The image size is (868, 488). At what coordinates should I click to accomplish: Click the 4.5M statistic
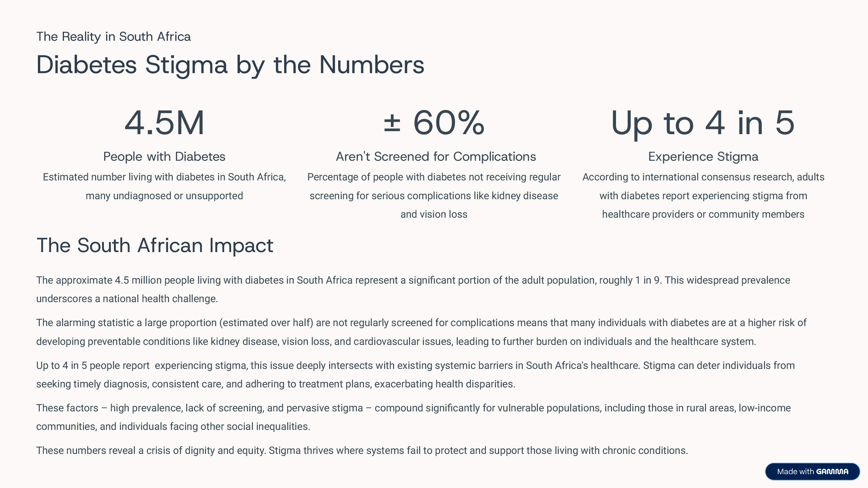164,123
